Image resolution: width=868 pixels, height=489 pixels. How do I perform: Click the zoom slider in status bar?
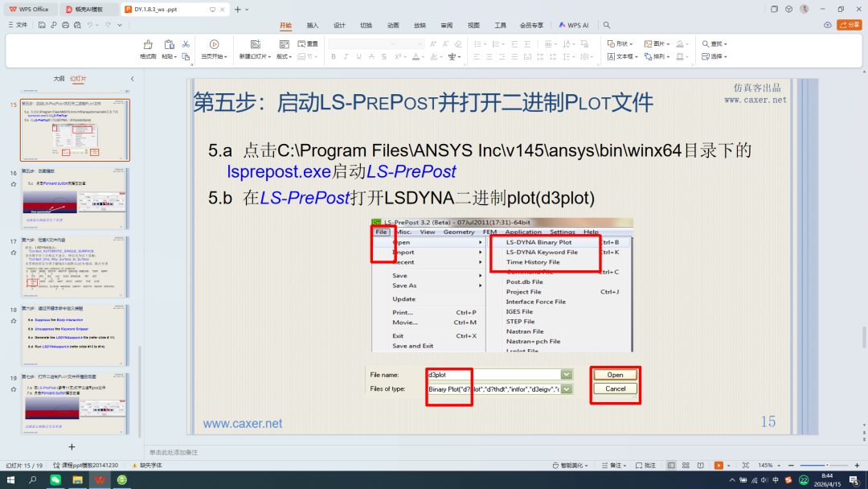[x=824, y=465]
